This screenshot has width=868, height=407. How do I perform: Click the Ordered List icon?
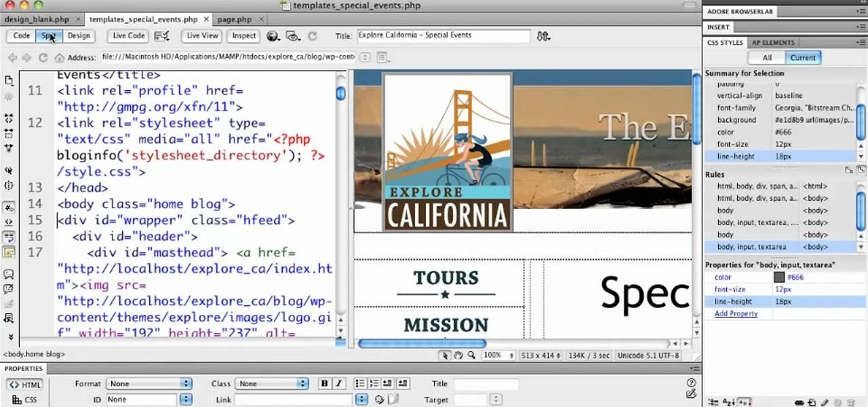point(374,383)
